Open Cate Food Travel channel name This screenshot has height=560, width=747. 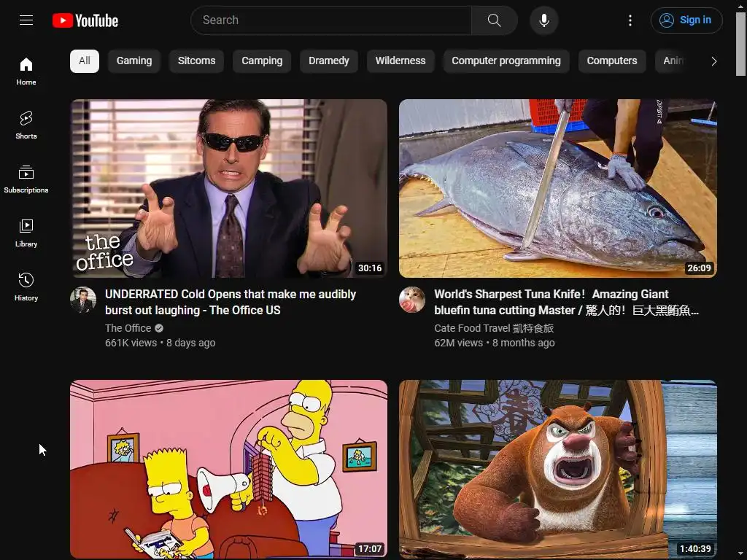[x=494, y=328]
